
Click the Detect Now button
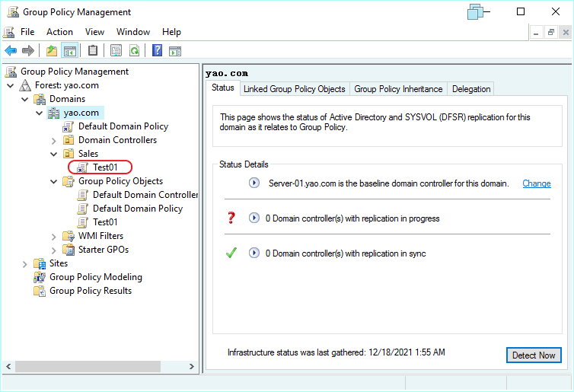pyautogui.click(x=533, y=355)
